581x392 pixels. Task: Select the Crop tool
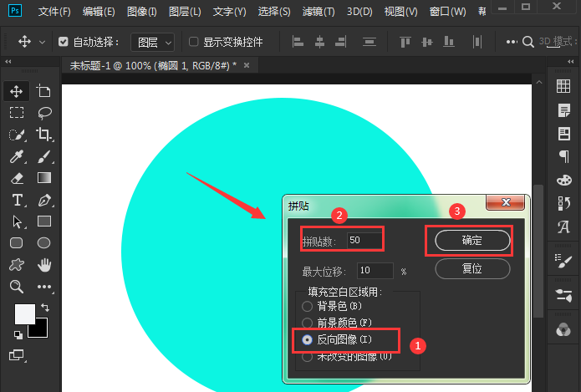[x=44, y=134]
